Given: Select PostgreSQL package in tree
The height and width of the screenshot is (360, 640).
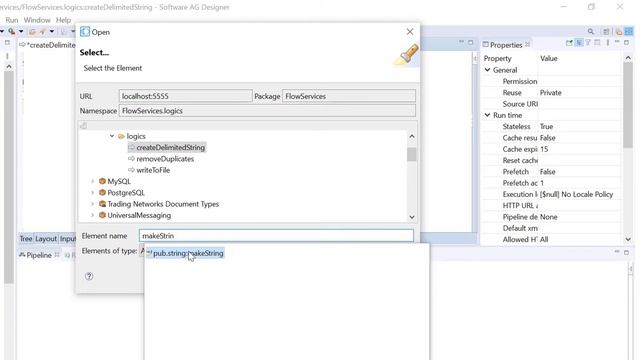Looking at the screenshot, I should 126,193.
